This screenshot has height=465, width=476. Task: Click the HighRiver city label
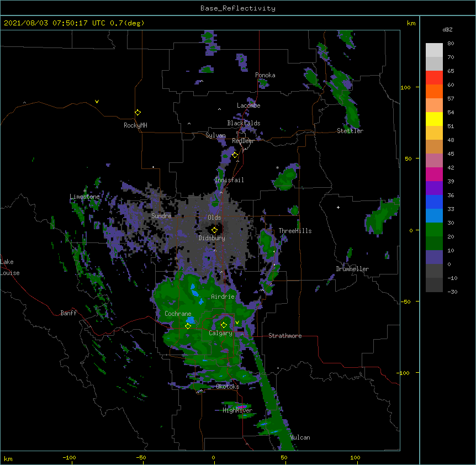coord(237,410)
